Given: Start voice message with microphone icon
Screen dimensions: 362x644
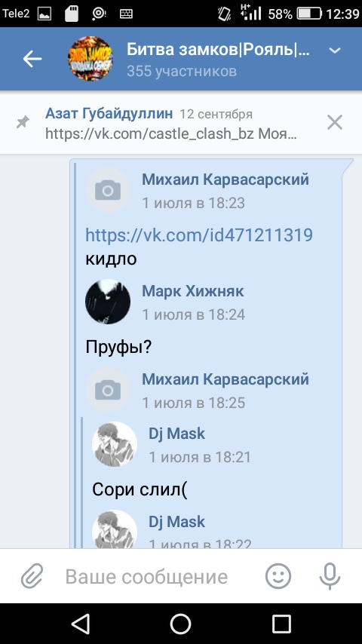Looking at the screenshot, I should click(x=330, y=576).
